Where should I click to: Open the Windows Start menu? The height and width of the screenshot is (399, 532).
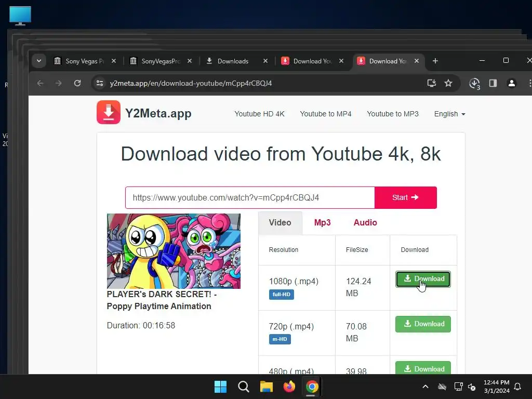tap(220, 387)
